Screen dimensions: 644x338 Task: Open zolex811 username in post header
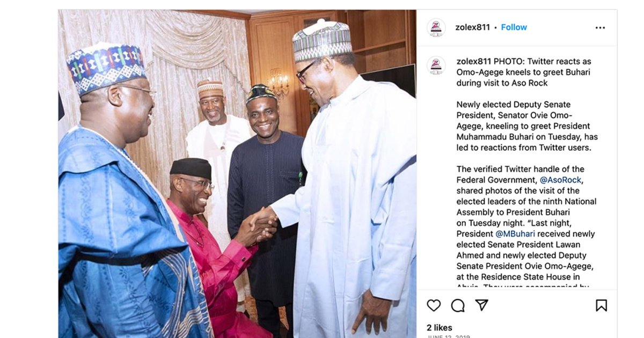pyautogui.click(x=472, y=27)
